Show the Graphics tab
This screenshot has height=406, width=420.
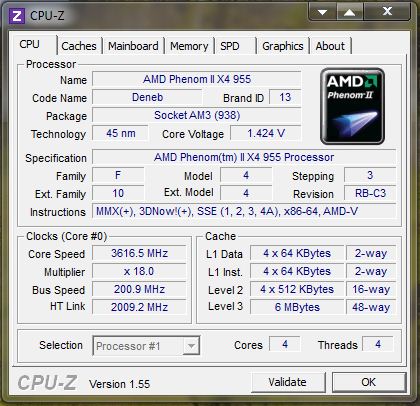point(283,46)
